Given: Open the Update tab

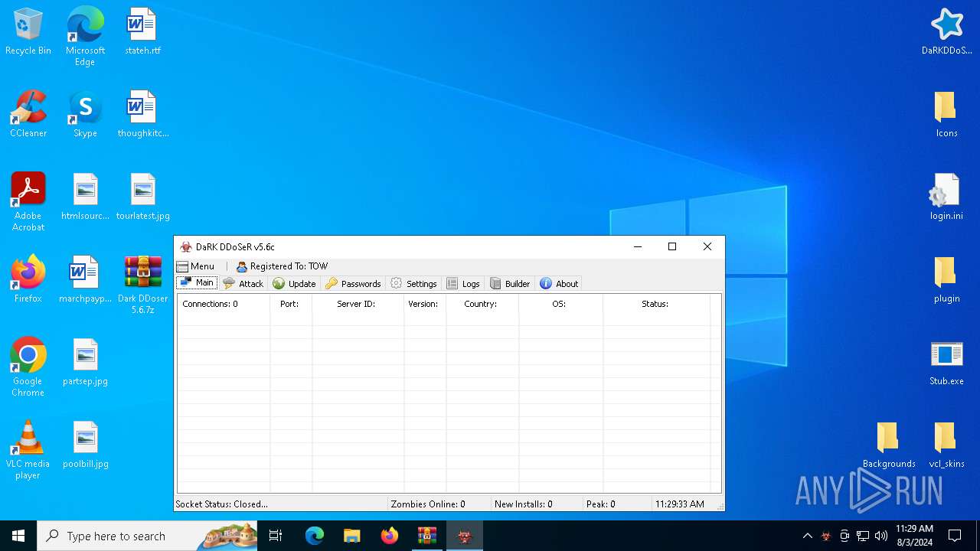Looking at the screenshot, I should [x=294, y=283].
